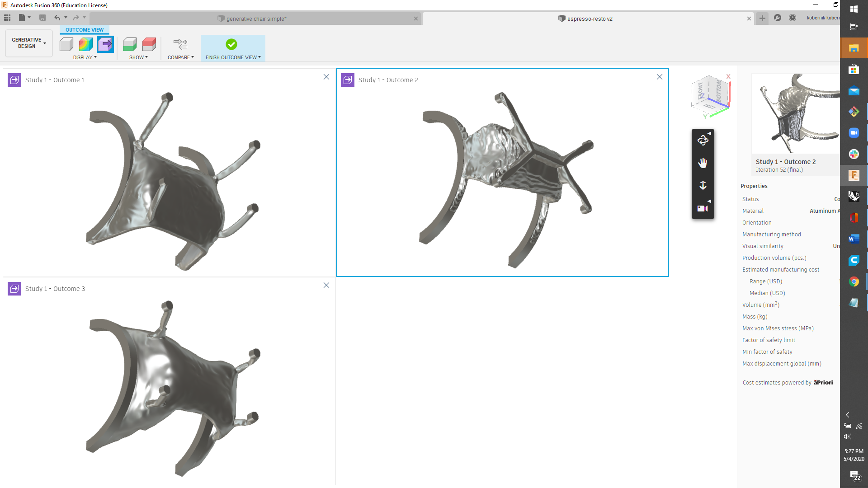Image resolution: width=868 pixels, height=488 pixels.
Task: Select the Pan tool in the navigation bar
Action: click(x=703, y=163)
